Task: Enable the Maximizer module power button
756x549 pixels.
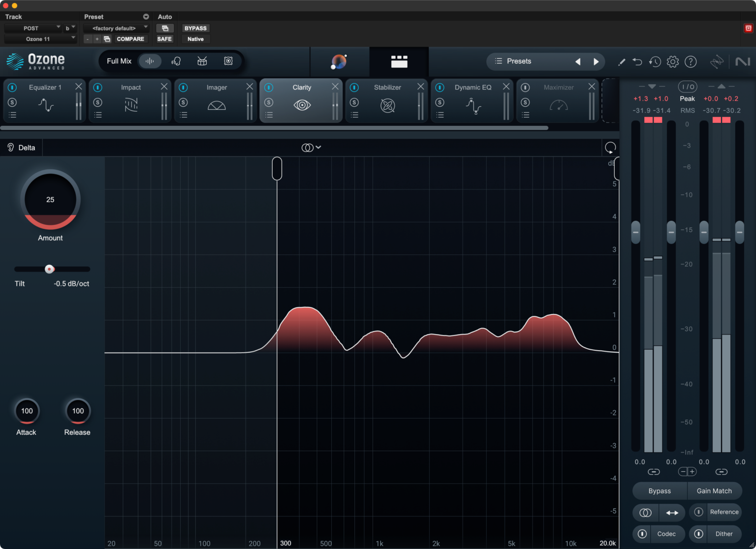Action: 525,87
